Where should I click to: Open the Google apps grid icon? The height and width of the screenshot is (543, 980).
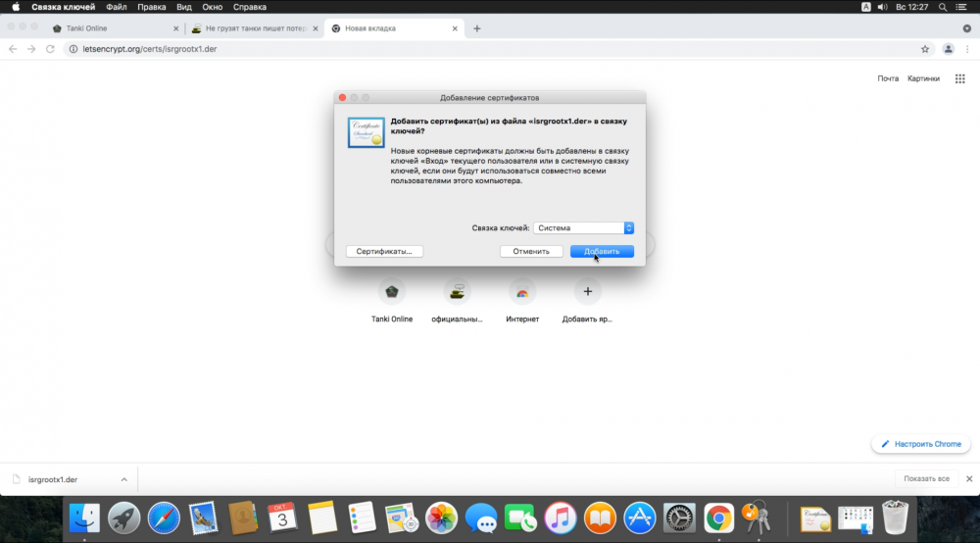coord(960,78)
